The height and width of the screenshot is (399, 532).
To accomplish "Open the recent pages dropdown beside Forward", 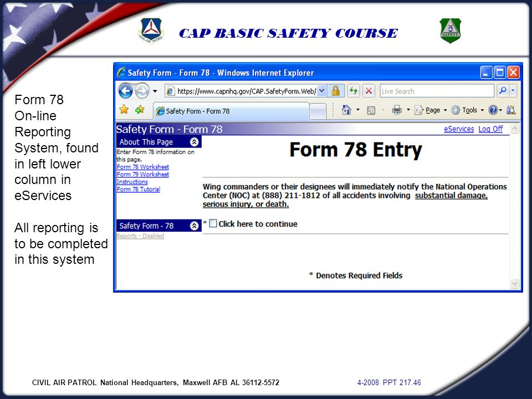I will click(x=155, y=91).
